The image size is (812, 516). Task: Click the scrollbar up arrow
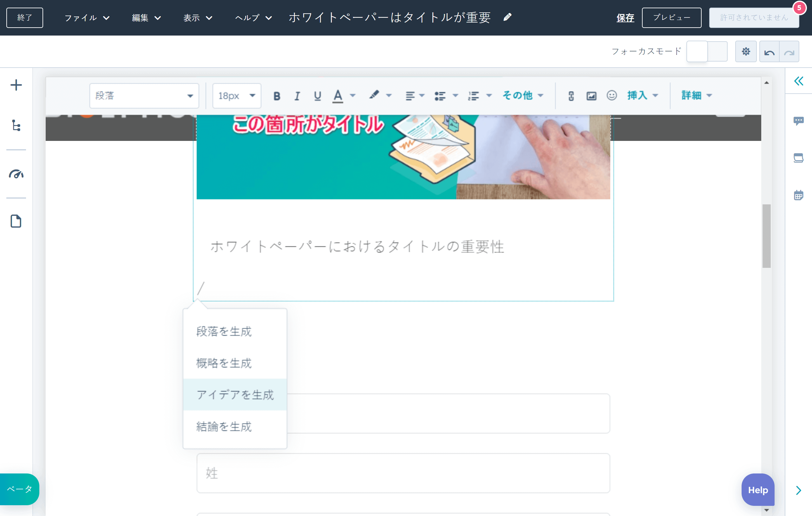pos(766,83)
